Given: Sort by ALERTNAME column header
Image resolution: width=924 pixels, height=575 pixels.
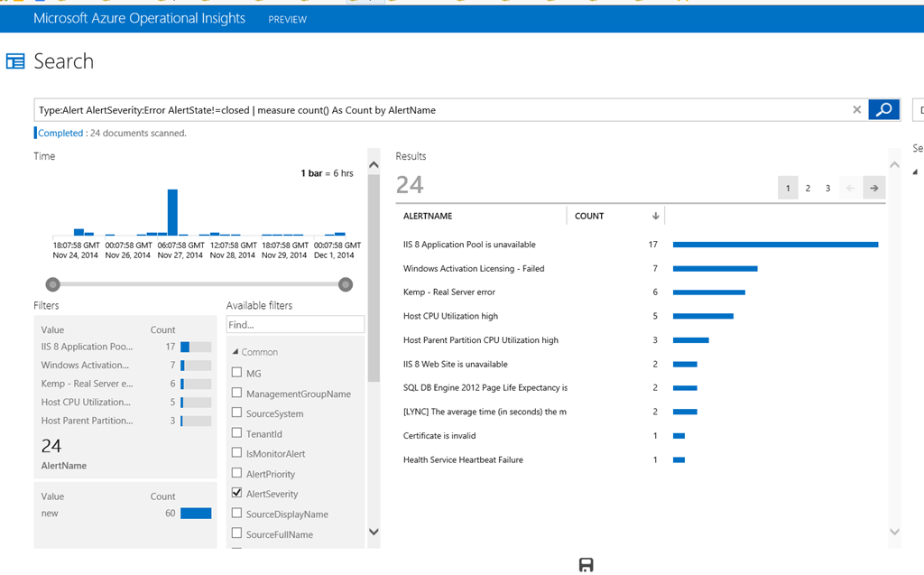Looking at the screenshot, I should 428,216.
